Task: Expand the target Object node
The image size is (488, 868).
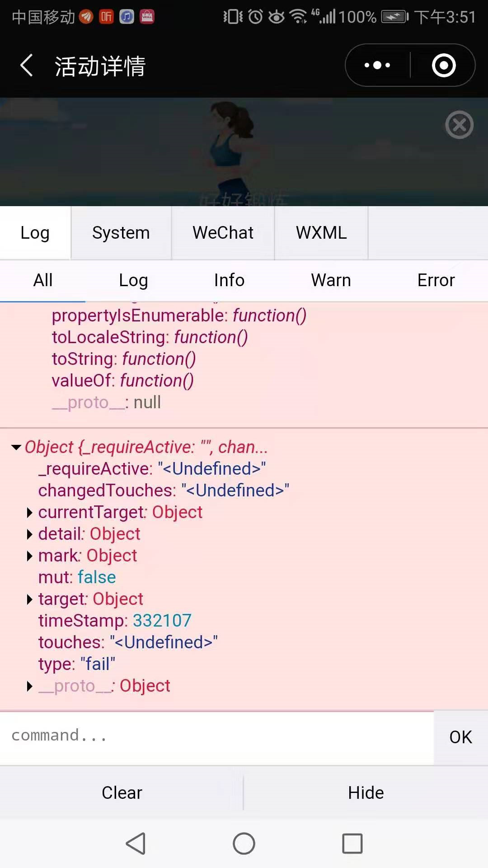Action: [30, 599]
